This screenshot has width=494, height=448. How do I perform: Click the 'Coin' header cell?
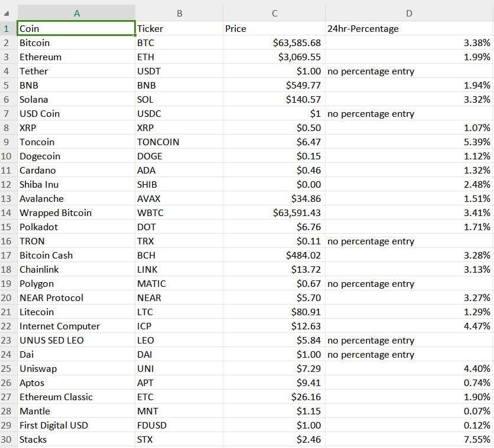click(76, 28)
